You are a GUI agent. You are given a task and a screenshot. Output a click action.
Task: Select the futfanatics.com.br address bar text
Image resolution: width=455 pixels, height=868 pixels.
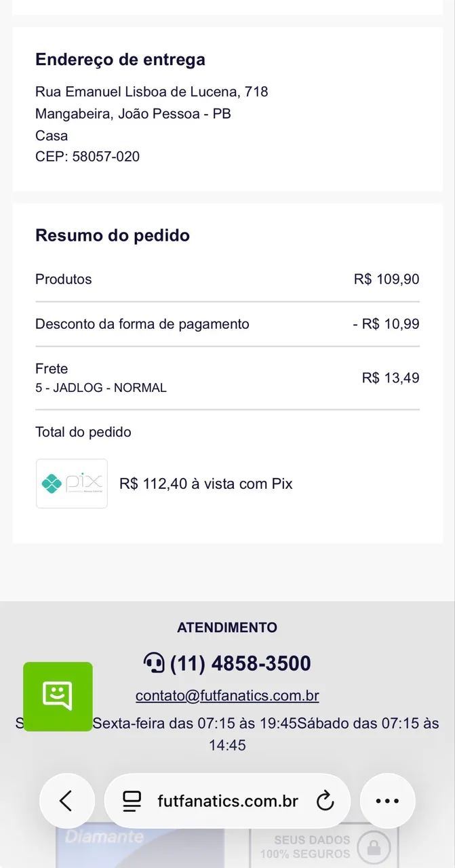(x=228, y=801)
